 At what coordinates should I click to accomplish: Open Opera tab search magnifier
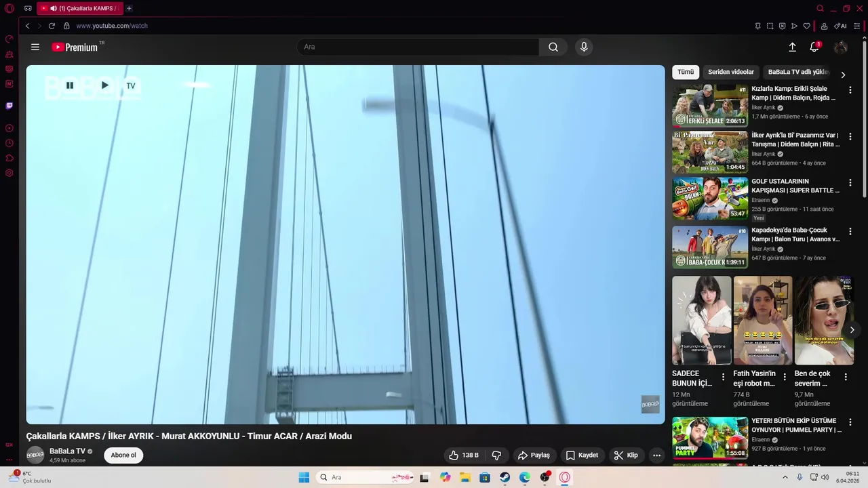tap(820, 8)
